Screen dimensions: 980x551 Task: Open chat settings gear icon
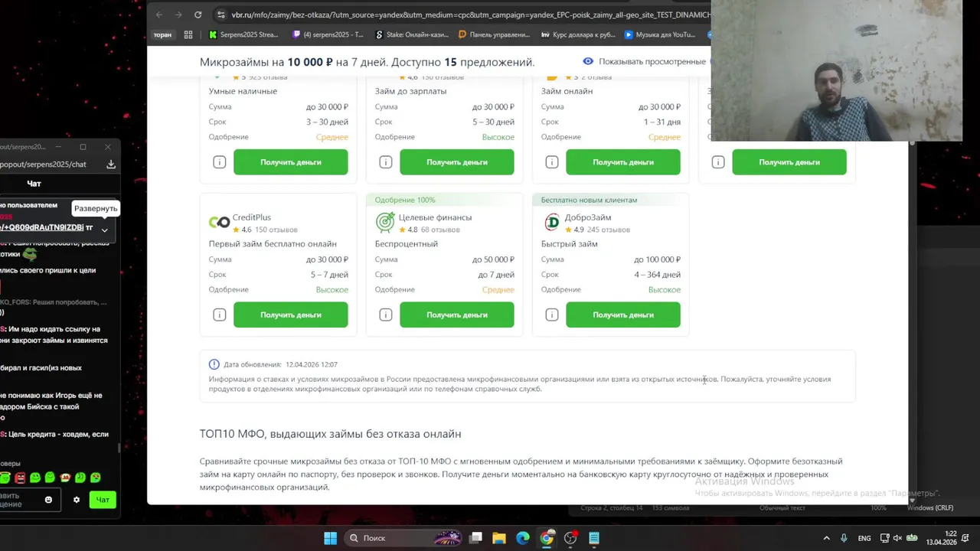[77, 500]
